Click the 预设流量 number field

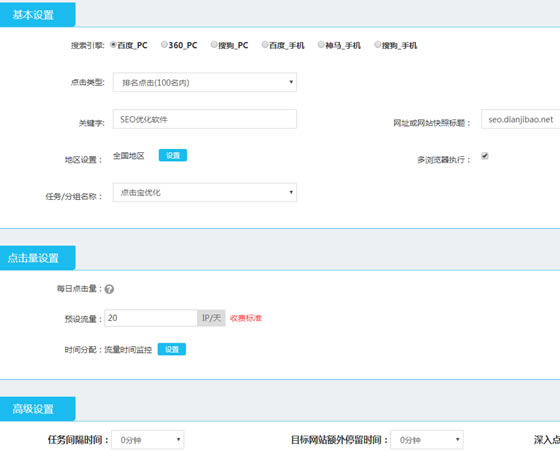click(x=151, y=318)
